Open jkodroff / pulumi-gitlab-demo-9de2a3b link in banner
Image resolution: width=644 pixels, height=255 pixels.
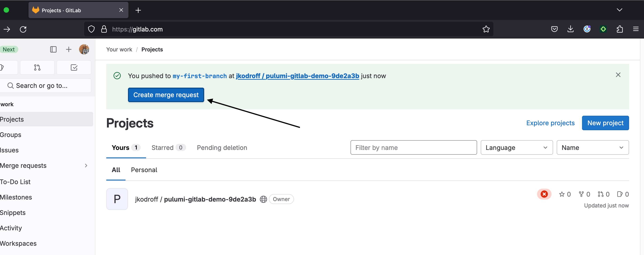pyautogui.click(x=297, y=76)
